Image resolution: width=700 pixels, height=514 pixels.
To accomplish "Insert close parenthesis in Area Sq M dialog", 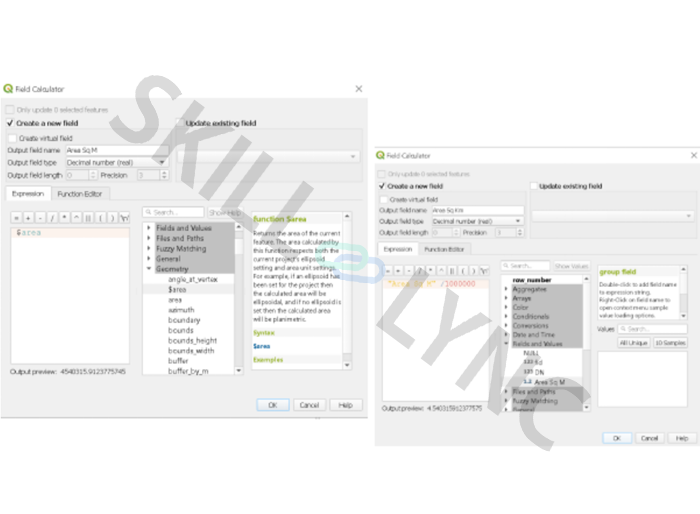I will point(112,218).
